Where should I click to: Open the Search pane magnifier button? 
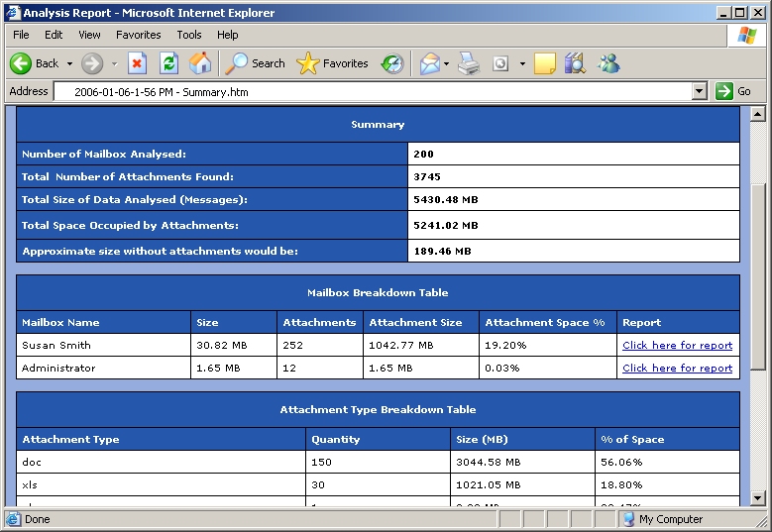click(x=255, y=63)
